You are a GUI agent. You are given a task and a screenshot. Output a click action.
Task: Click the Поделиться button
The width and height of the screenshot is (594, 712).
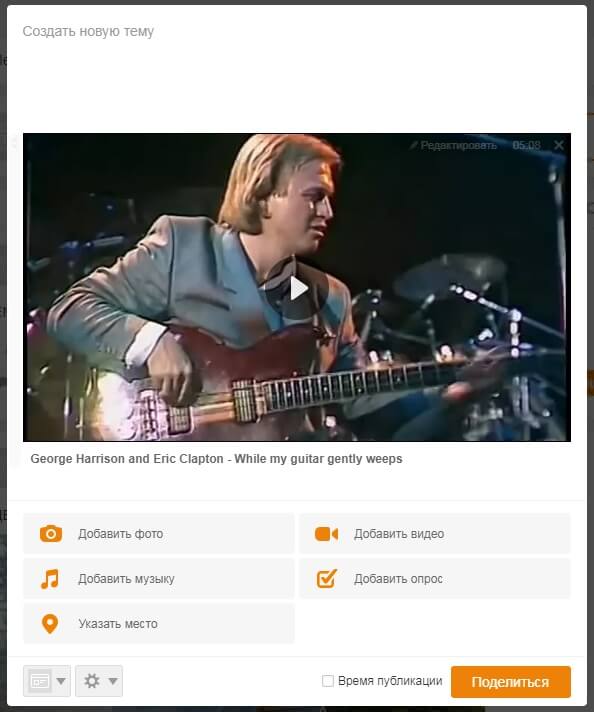point(510,682)
